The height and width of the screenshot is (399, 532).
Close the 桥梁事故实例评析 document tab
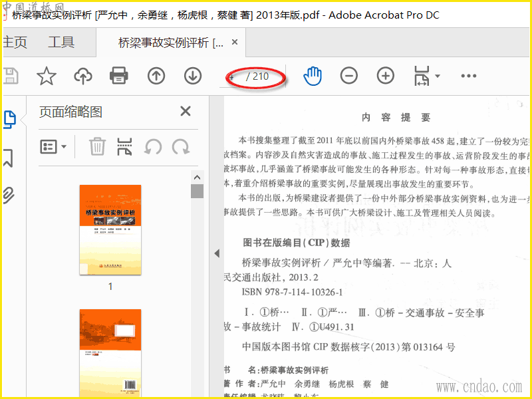click(235, 42)
